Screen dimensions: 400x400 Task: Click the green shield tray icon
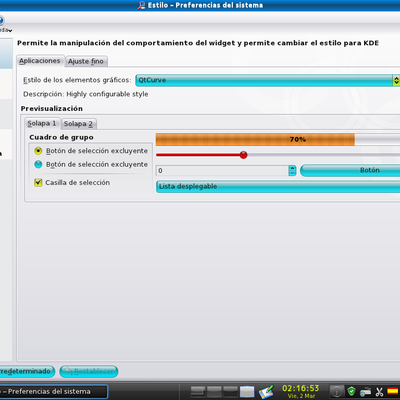(351, 391)
